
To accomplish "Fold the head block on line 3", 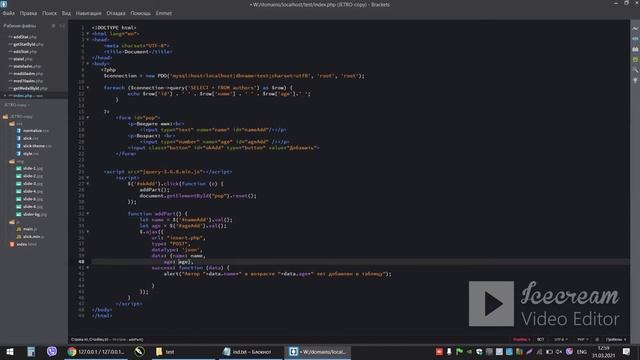I will [88, 40].
